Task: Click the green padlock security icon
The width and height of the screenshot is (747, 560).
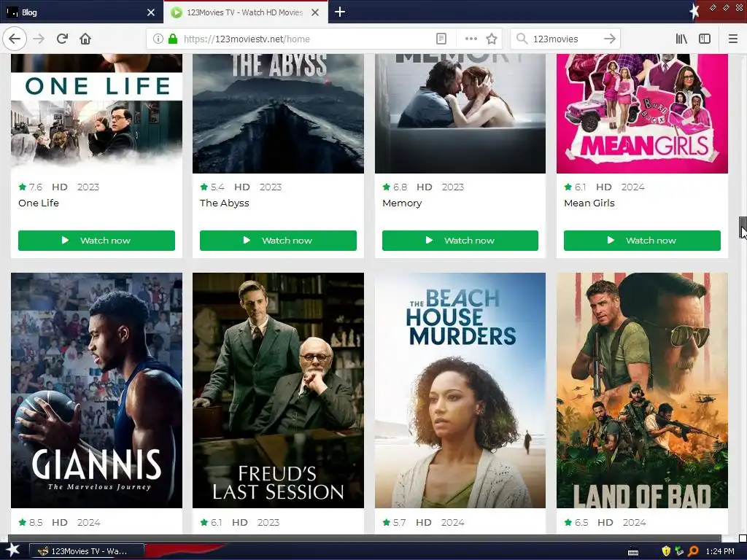Action: (173, 39)
